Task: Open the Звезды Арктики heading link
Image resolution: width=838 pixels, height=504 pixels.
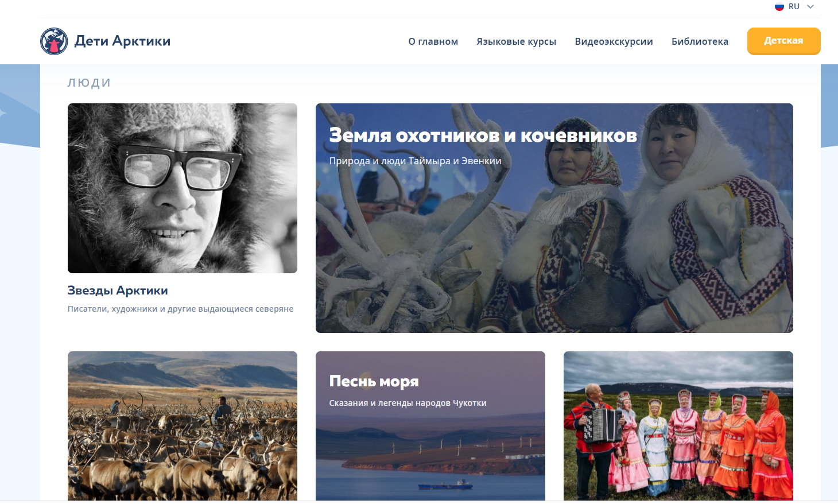Action: (x=118, y=290)
